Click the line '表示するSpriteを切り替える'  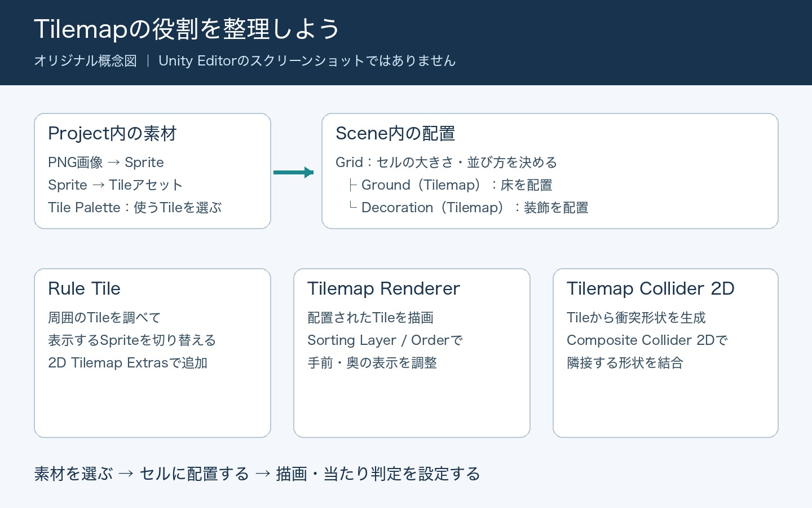click(x=132, y=340)
